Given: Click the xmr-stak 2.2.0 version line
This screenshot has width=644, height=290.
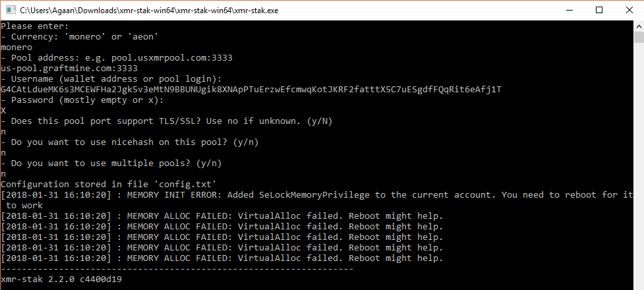Looking at the screenshot, I should point(61,279).
